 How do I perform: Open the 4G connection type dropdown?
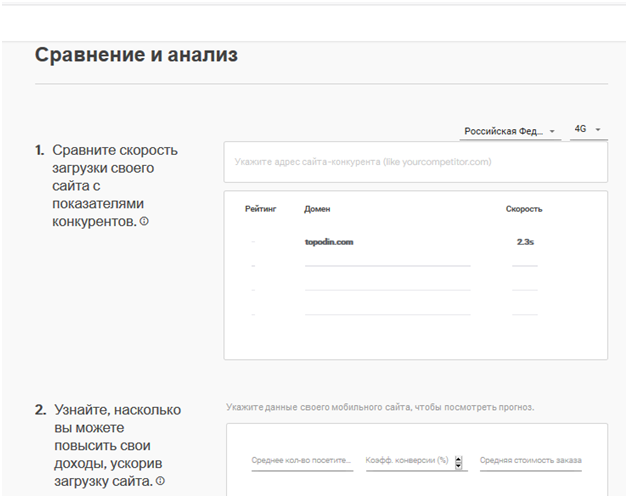click(x=588, y=130)
